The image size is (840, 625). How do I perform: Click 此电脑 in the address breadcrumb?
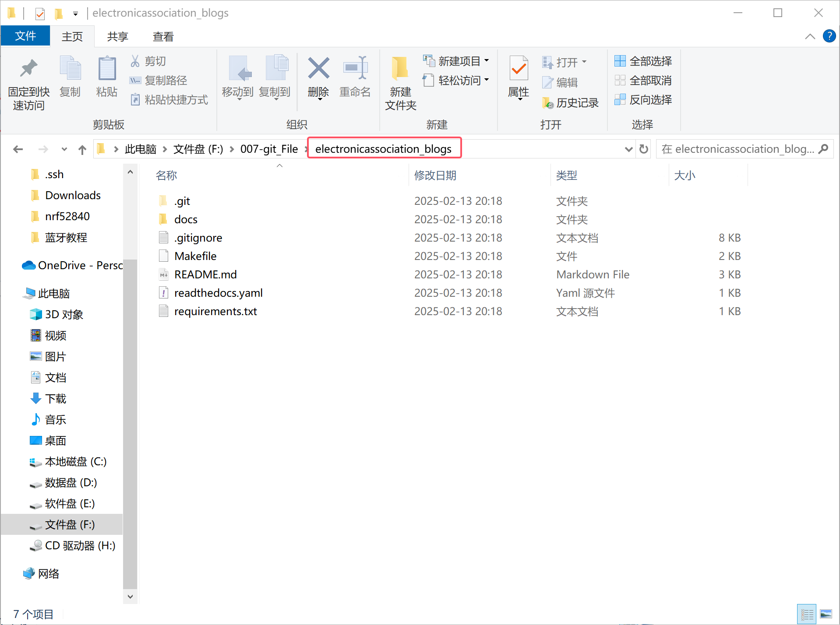tap(141, 149)
